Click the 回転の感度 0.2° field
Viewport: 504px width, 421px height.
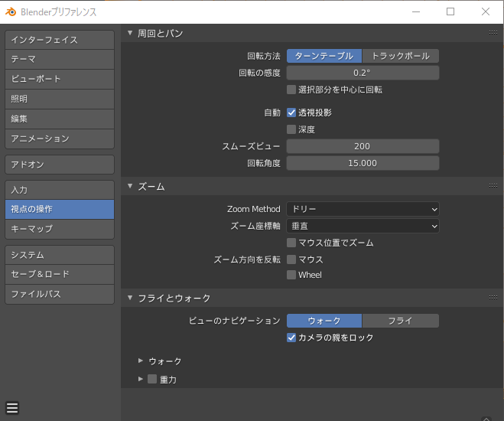363,73
